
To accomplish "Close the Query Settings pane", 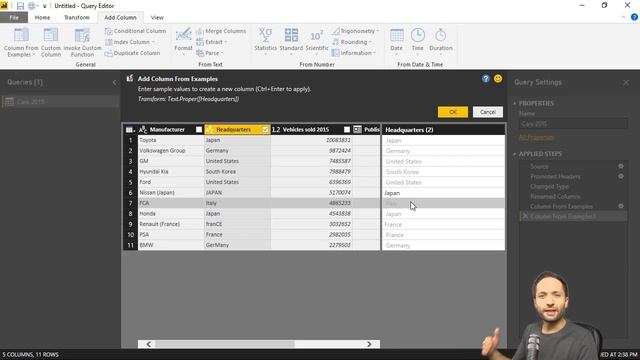I will click(626, 82).
